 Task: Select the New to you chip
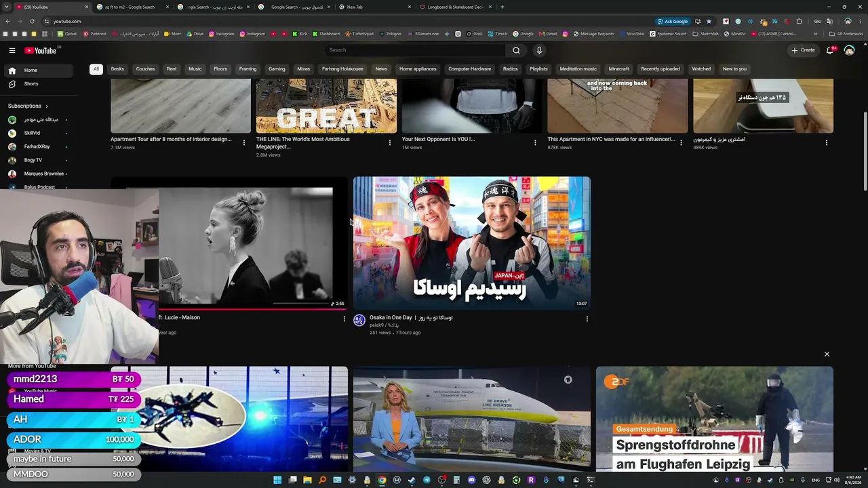(734, 69)
